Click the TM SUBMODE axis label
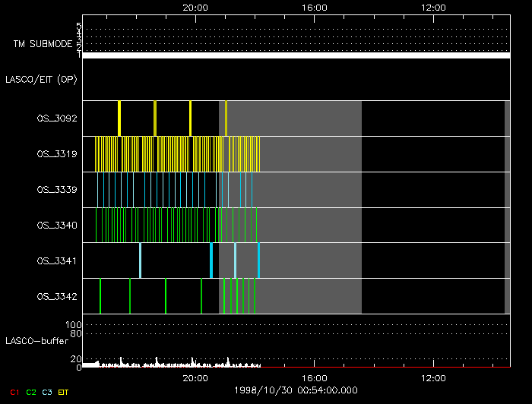 click(x=42, y=44)
